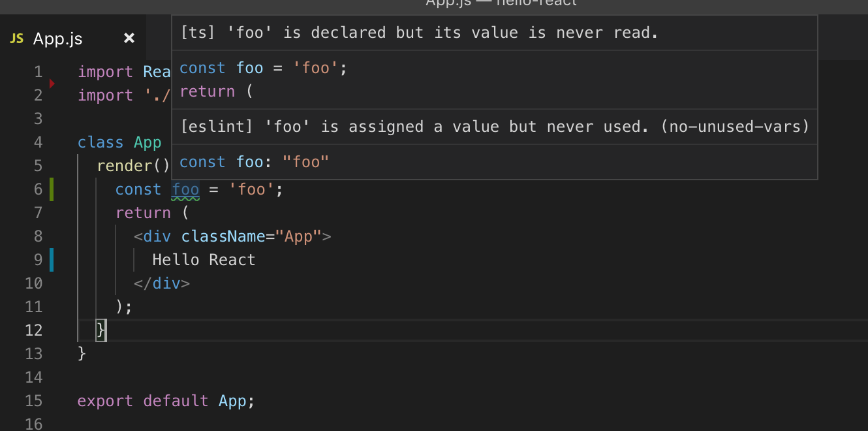This screenshot has height=431, width=868.
Task: Click the [ts] error message in the hover tooltip
Action: tap(418, 32)
